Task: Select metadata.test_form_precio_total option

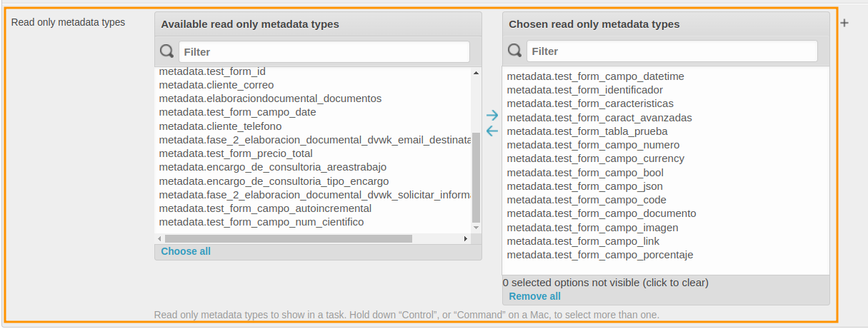Action: point(236,153)
